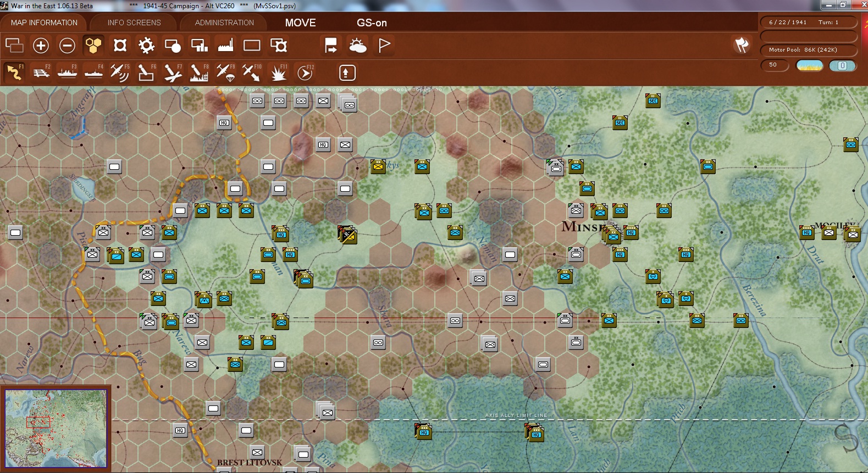Click the overlapping windows icon in the top toolbar
The image size is (868, 473).
tap(14, 45)
